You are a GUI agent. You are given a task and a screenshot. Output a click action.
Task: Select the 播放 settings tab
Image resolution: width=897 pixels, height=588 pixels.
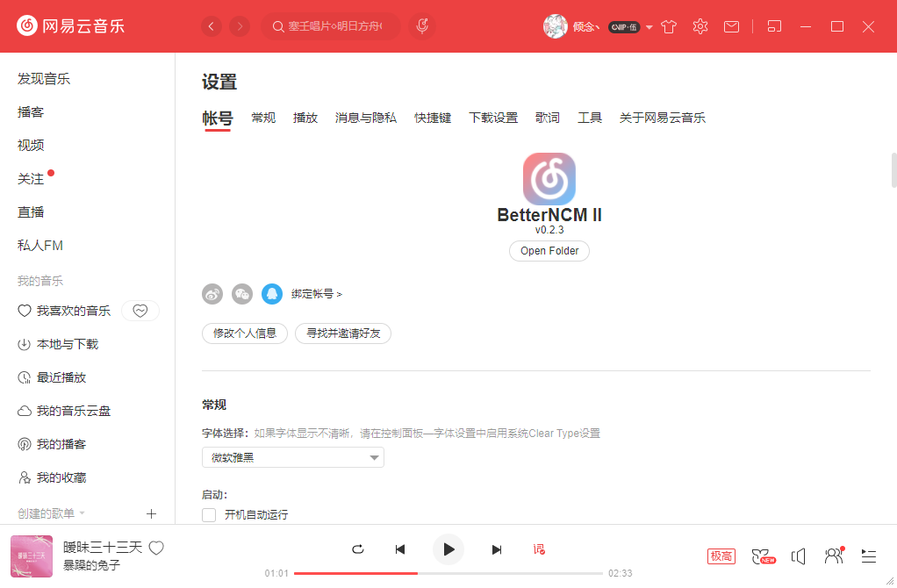point(305,118)
